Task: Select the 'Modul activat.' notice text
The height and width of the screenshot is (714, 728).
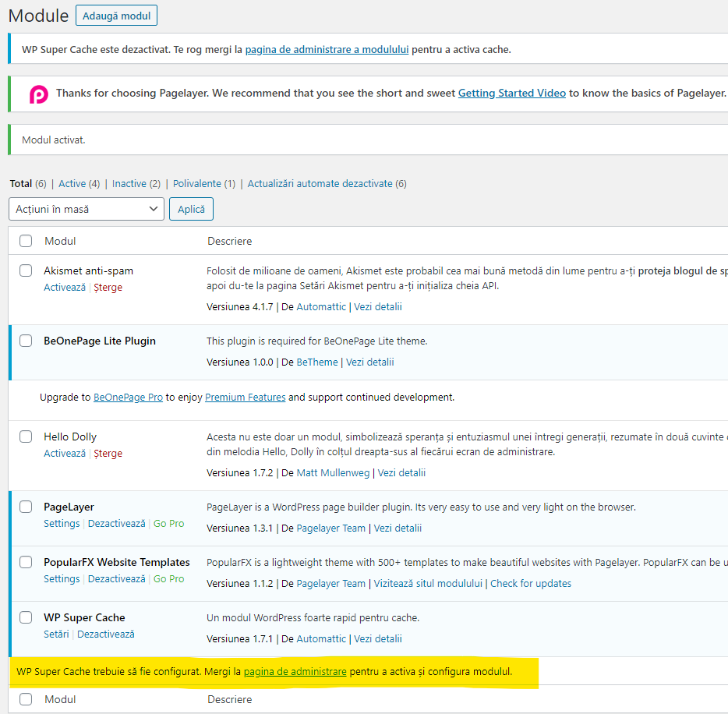Action: pos(54,140)
